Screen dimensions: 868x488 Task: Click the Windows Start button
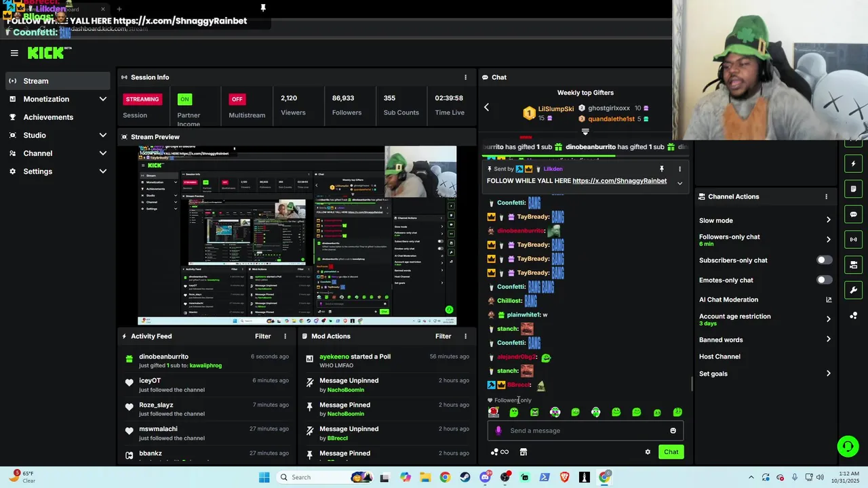coord(264,477)
